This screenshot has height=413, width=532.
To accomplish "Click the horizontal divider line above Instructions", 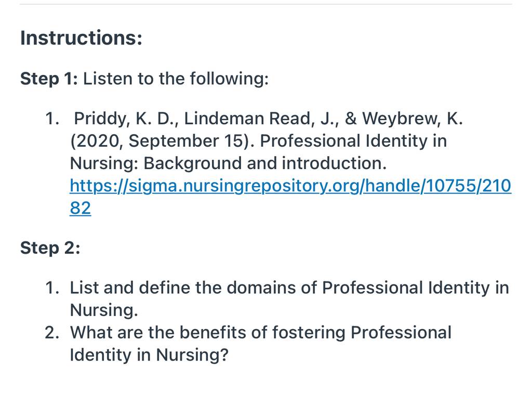I will 265,4.
